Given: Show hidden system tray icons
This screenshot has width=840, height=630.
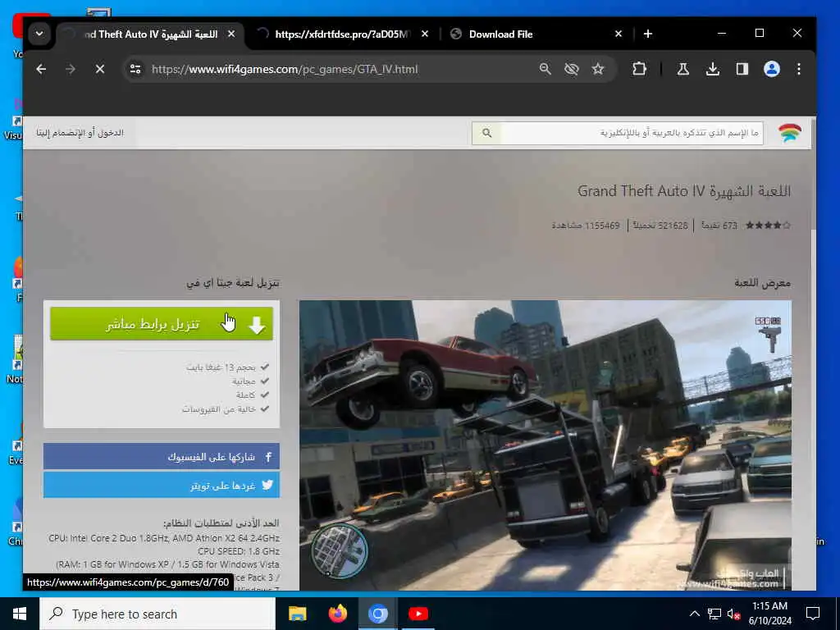Looking at the screenshot, I should click(x=694, y=614).
